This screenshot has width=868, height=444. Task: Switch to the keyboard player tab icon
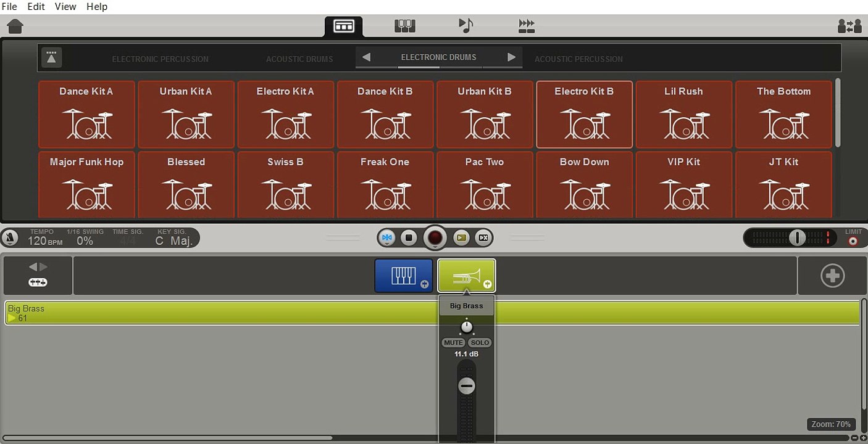[405, 26]
